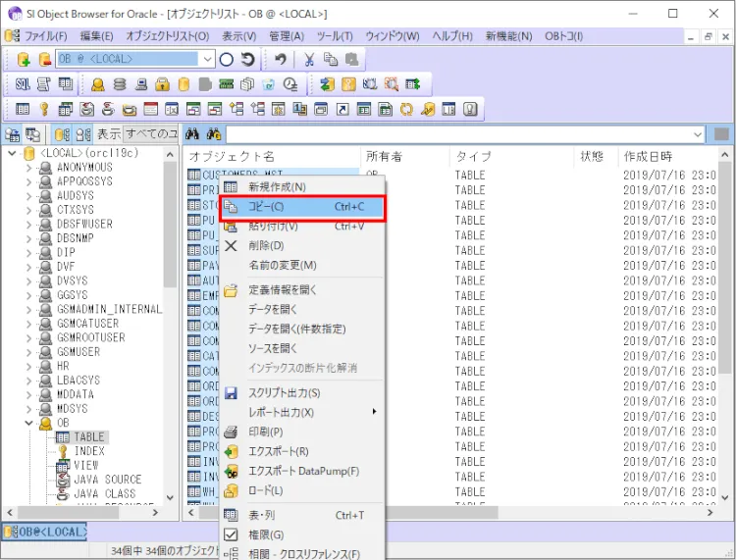Click the rollback circular arrow icon
The image size is (736, 560).
click(x=248, y=59)
